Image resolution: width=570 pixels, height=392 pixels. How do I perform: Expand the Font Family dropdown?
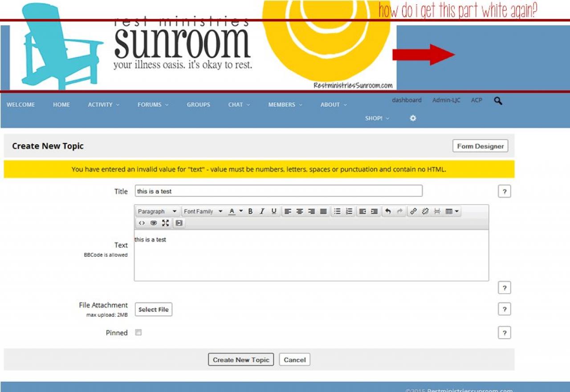[203, 211]
